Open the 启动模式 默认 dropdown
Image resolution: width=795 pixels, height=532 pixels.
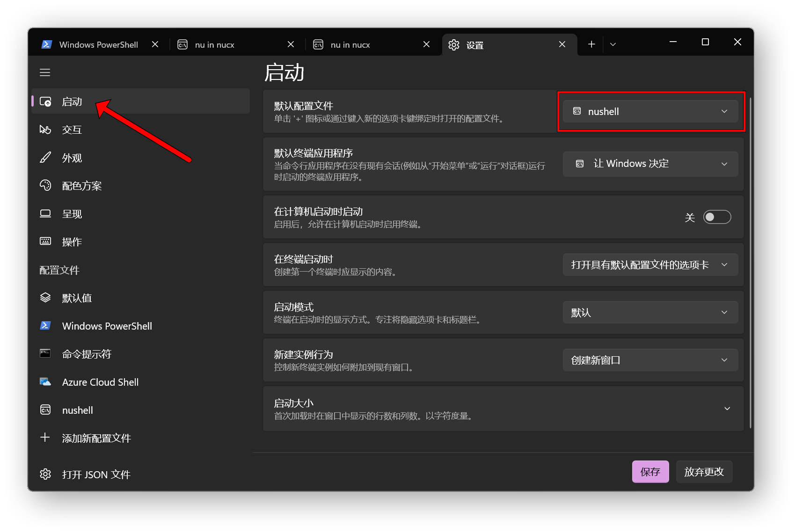[650, 312]
